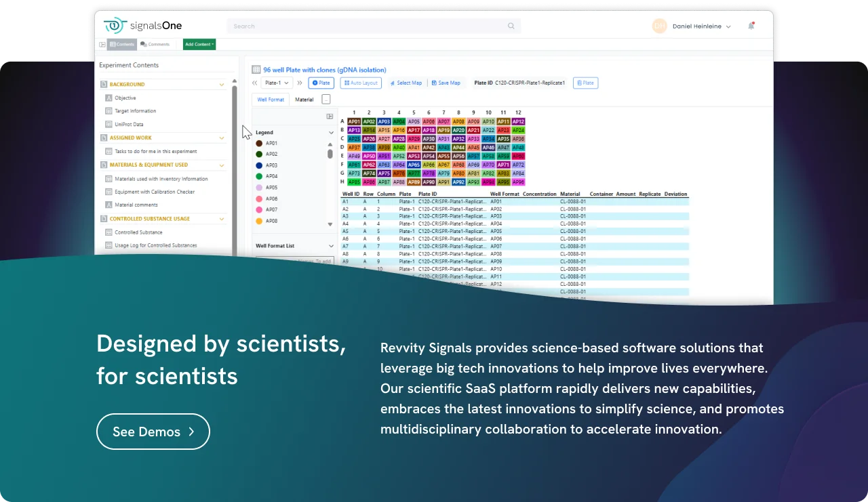Open the Comments tab
The image size is (868, 502).
coord(155,45)
